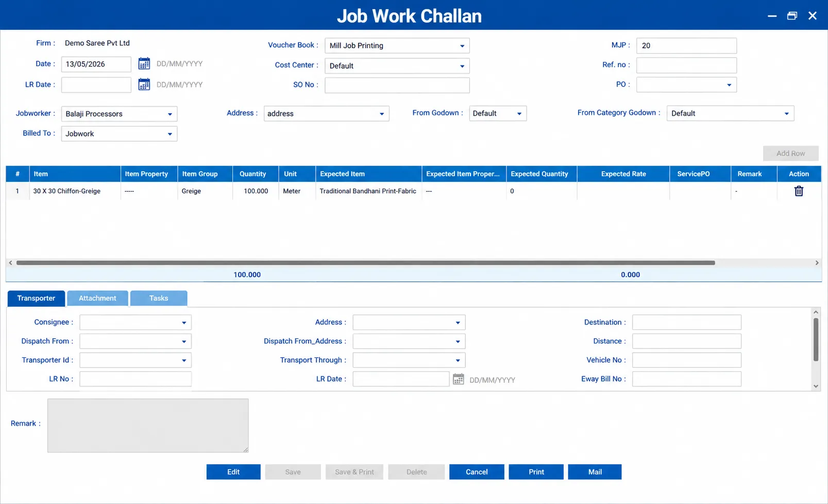Screen dimensions: 828x504
Task: Switch to the Transporter tab
Action: coord(36,298)
